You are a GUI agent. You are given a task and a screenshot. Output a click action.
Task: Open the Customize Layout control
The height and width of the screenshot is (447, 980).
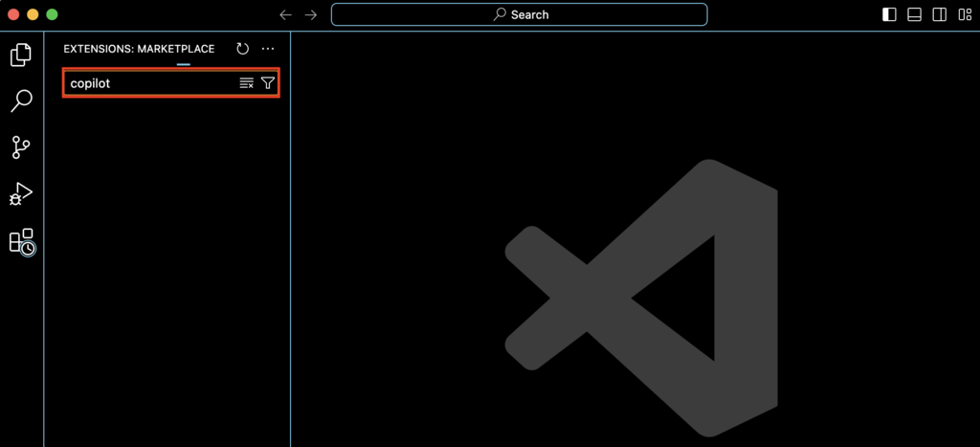tap(965, 15)
